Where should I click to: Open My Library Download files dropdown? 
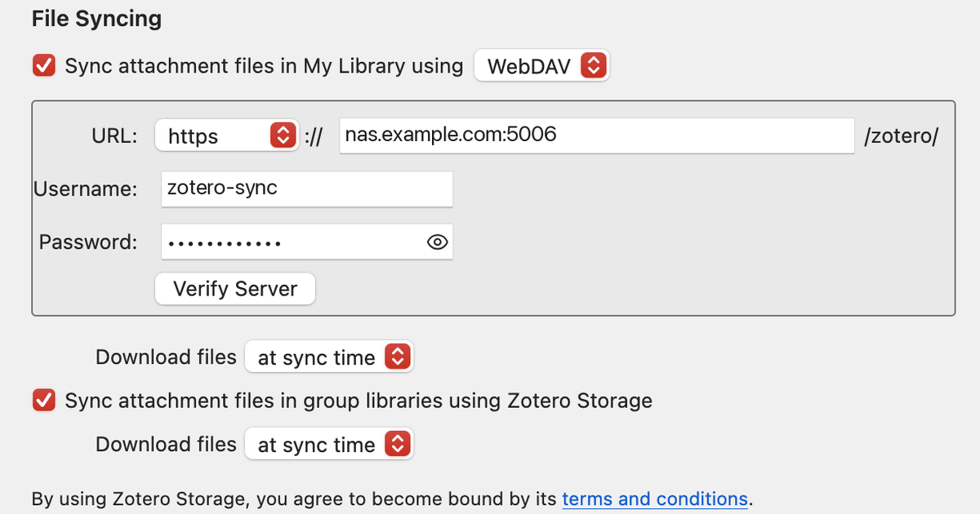click(329, 357)
